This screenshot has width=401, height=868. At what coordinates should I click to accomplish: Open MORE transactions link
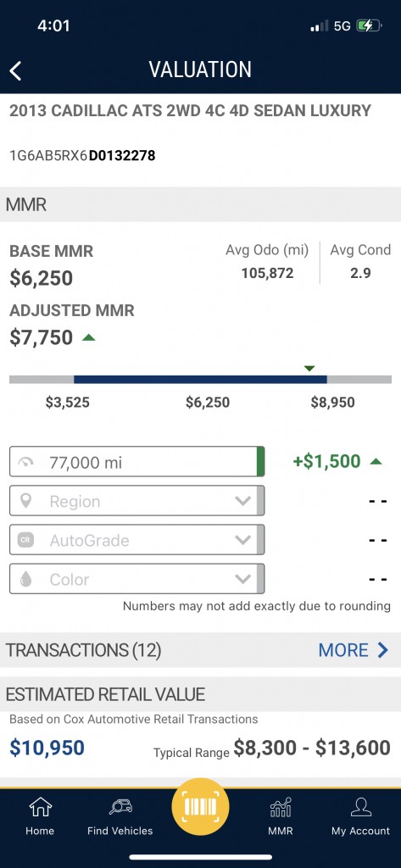pos(354,650)
